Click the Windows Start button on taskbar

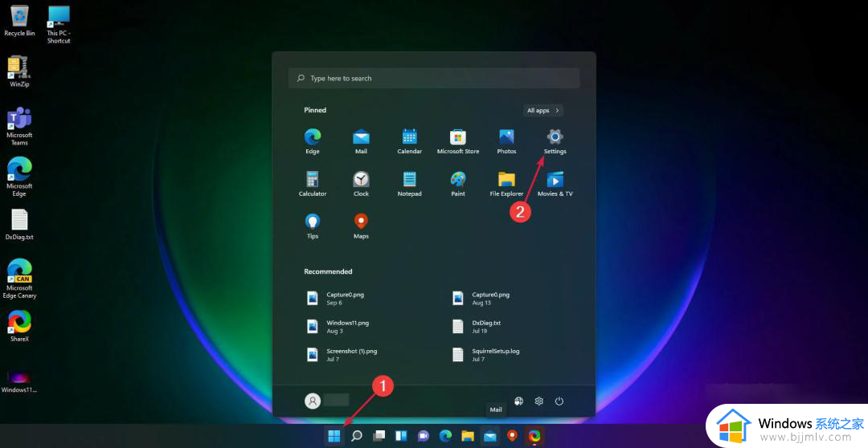pyautogui.click(x=334, y=437)
